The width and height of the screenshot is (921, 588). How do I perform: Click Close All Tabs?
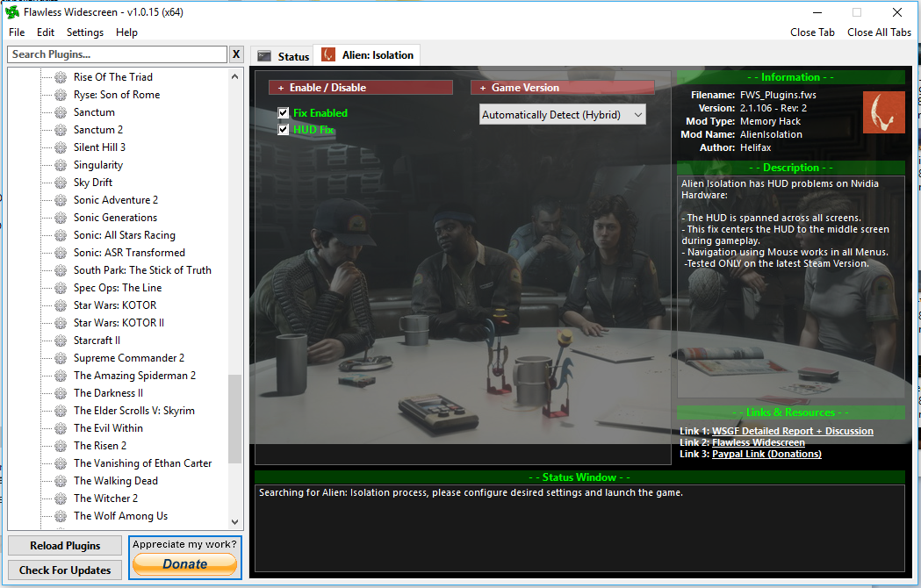[x=879, y=32]
